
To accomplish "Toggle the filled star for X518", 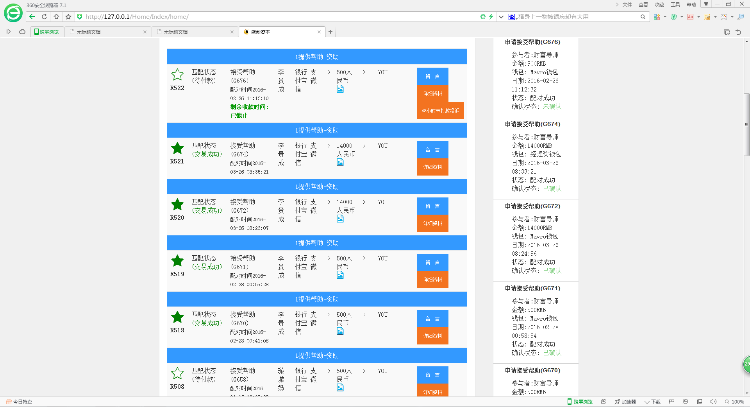I will point(177,317).
